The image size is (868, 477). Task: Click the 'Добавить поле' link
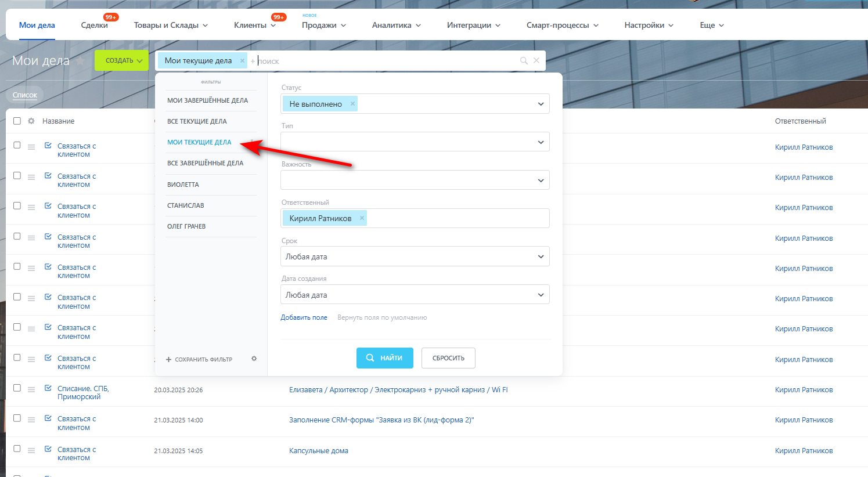pyautogui.click(x=304, y=317)
